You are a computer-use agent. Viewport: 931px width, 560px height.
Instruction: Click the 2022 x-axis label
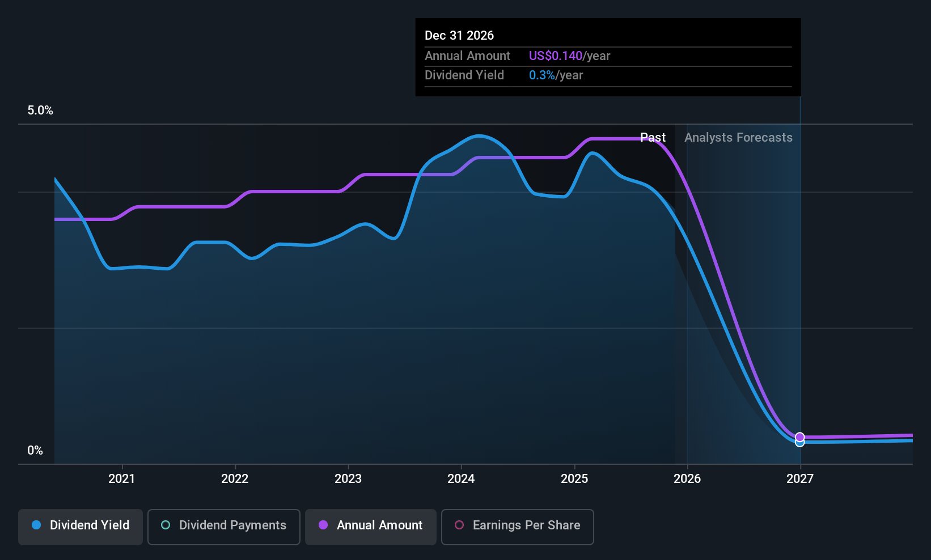pyautogui.click(x=235, y=478)
